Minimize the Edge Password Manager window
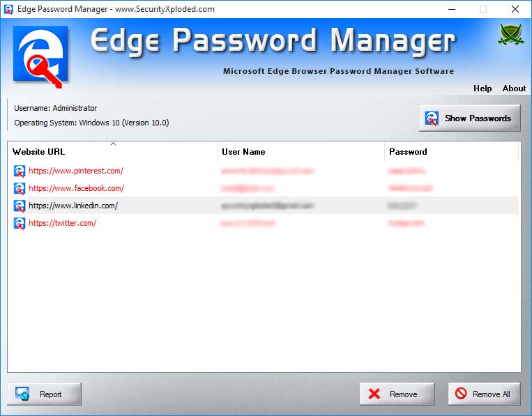The width and height of the screenshot is (532, 416). (x=451, y=9)
